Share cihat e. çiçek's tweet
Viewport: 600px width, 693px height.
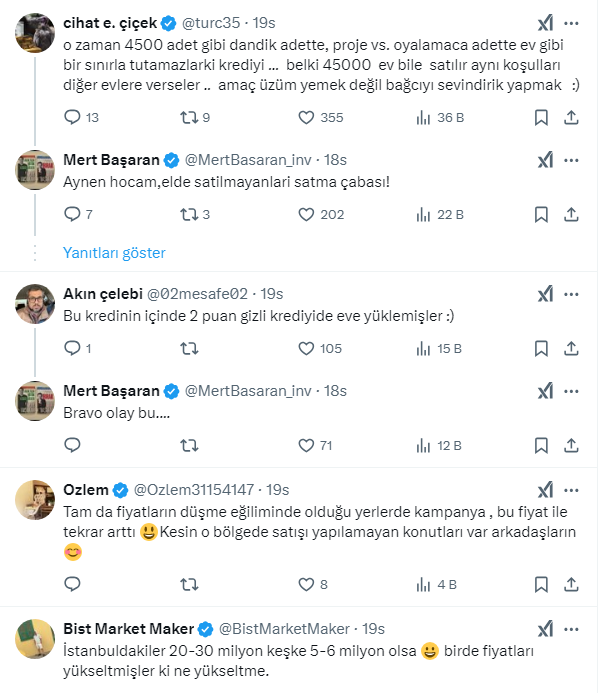click(571, 118)
